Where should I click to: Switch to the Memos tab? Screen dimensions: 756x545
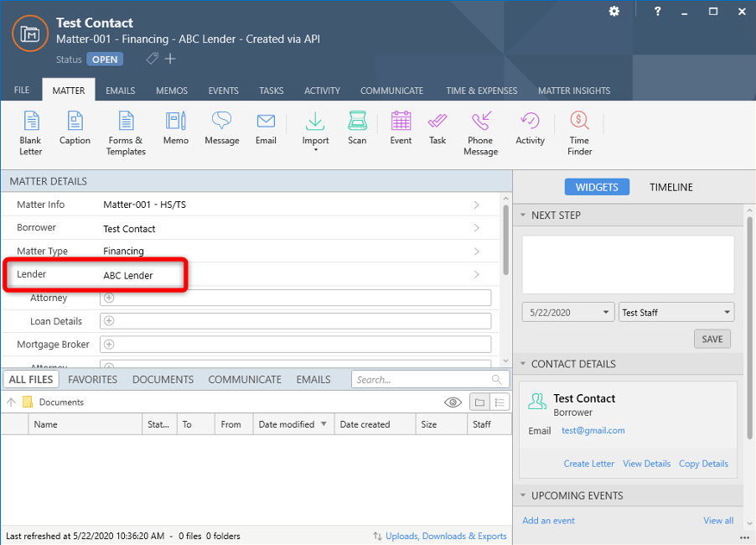(x=172, y=91)
